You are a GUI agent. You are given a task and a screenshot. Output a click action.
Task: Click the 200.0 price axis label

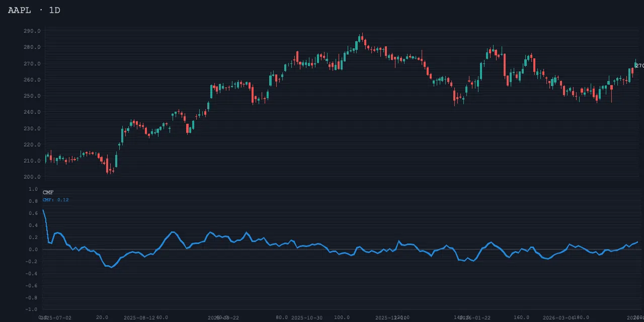click(x=32, y=177)
